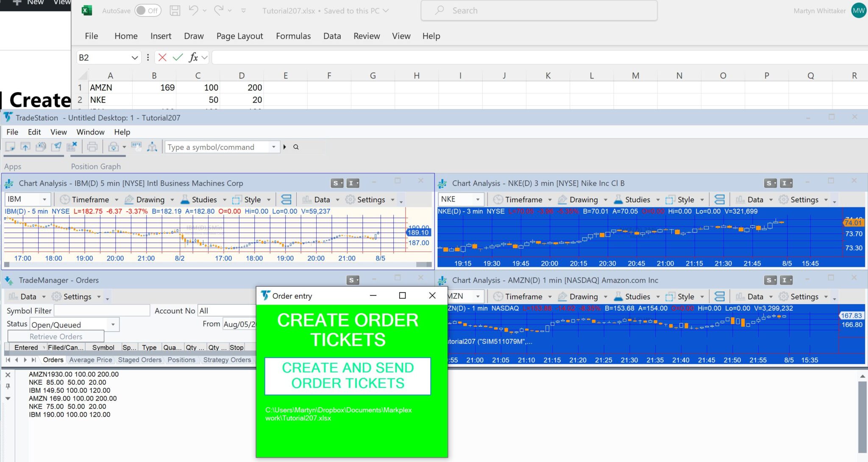
Task: Toggle the S status button on the IBM chart
Action: [x=336, y=183]
